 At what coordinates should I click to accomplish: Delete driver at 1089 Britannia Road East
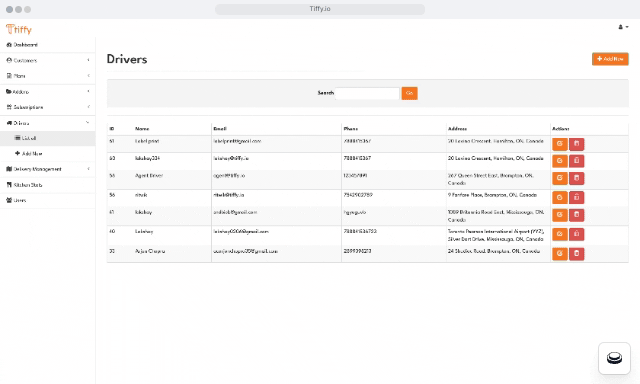tap(576, 215)
